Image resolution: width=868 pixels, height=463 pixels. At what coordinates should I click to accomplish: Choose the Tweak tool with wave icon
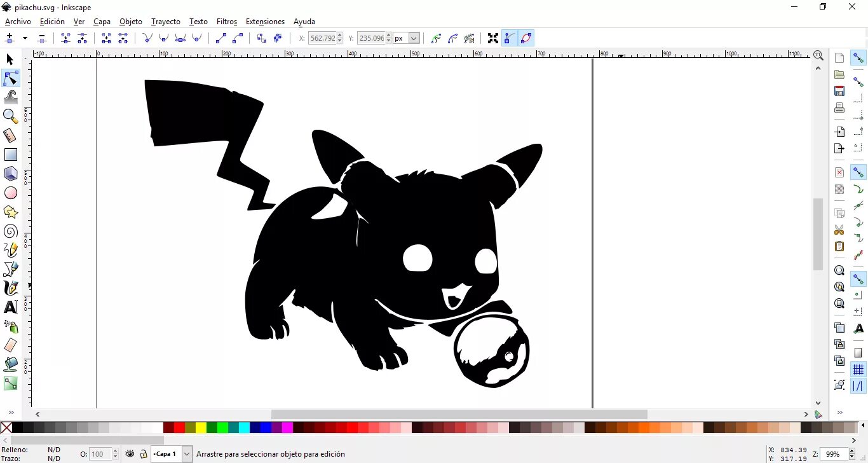click(10, 97)
